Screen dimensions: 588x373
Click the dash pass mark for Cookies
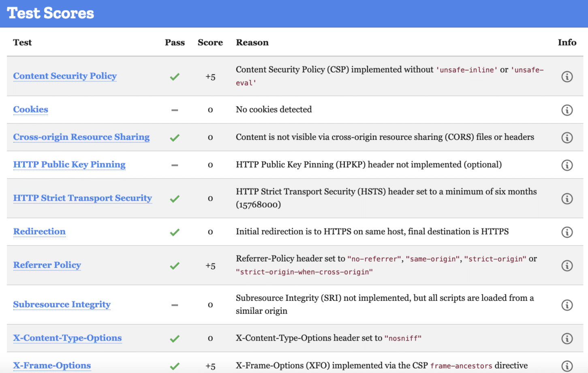[x=175, y=110]
